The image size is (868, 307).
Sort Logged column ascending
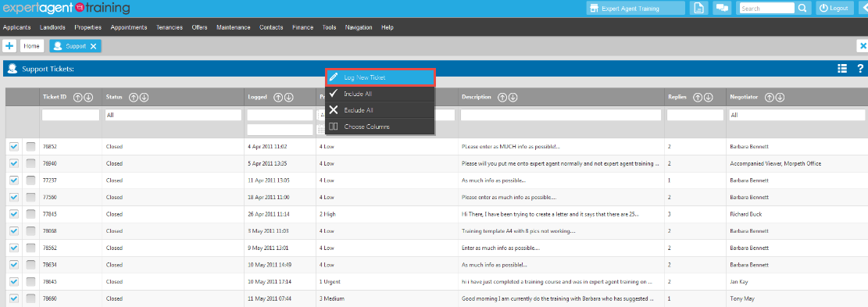pyautogui.click(x=278, y=97)
